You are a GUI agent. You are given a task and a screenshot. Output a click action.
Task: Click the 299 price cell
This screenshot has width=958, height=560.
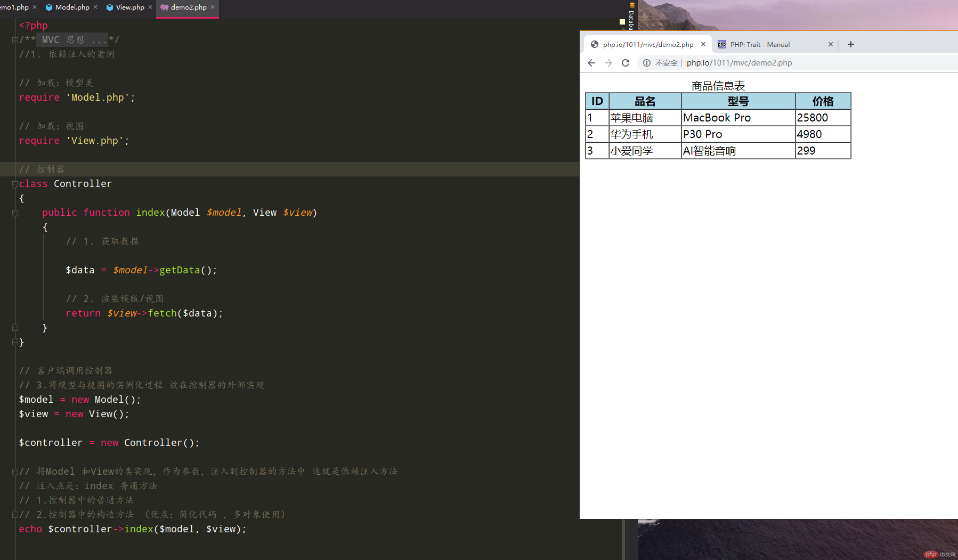point(823,151)
